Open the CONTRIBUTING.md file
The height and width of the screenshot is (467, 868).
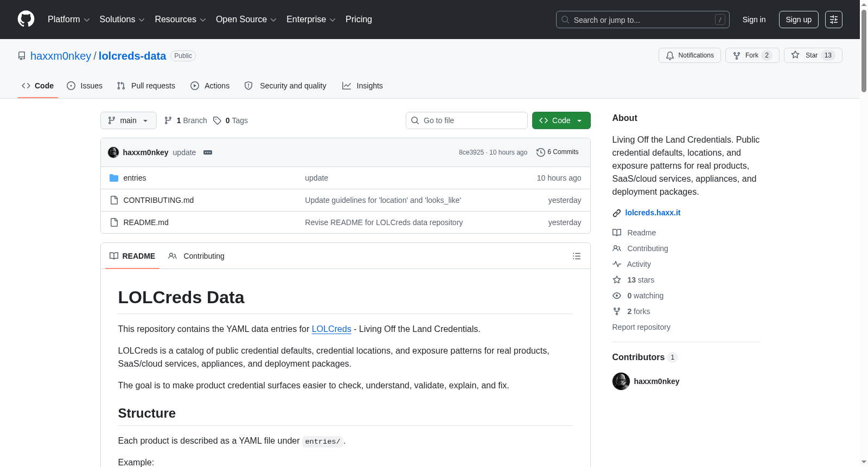tap(158, 200)
